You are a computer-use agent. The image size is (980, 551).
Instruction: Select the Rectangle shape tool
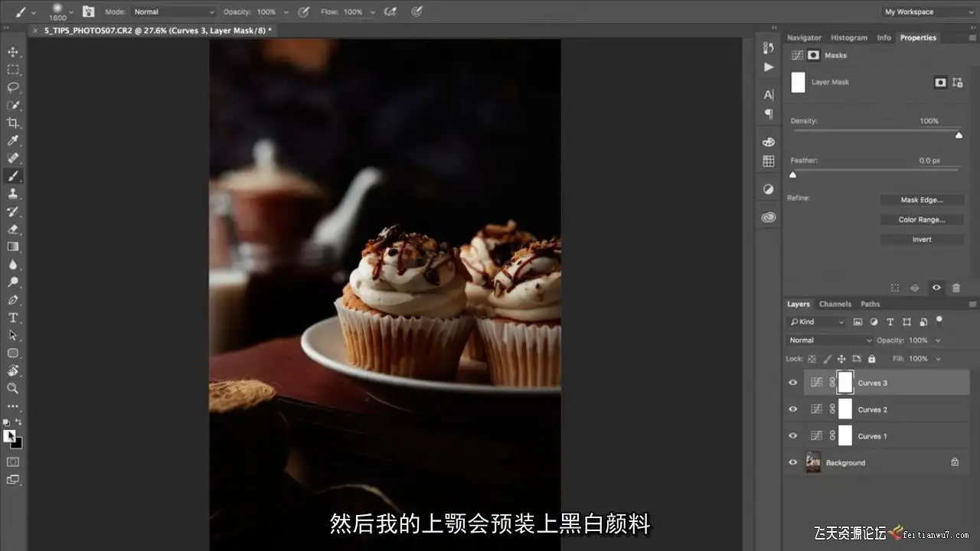click(13, 353)
